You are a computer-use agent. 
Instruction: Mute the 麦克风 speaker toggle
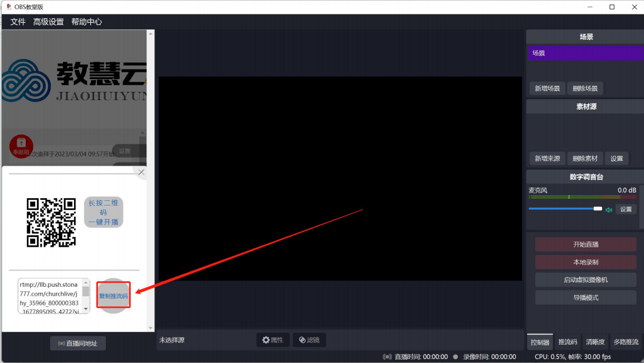[x=608, y=209]
